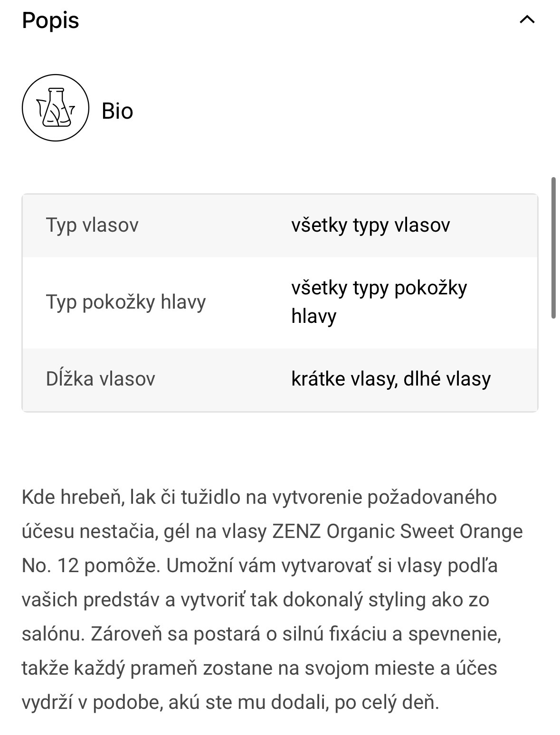Image resolution: width=560 pixels, height=735 pixels.
Task: Click the Typ pokožky hlavy label
Action: [126, 302]
